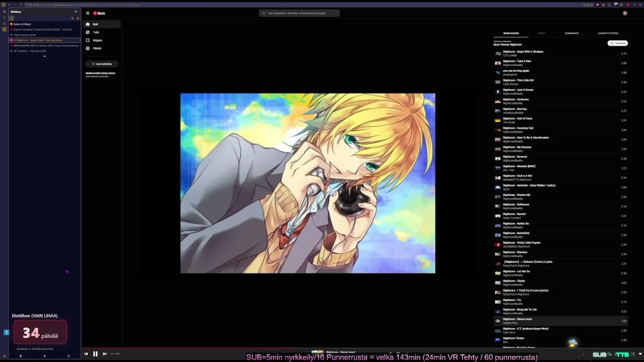This screenshot has height=362, width=644.
Task: Focus the YouTube Music search field
Action: 299,13
